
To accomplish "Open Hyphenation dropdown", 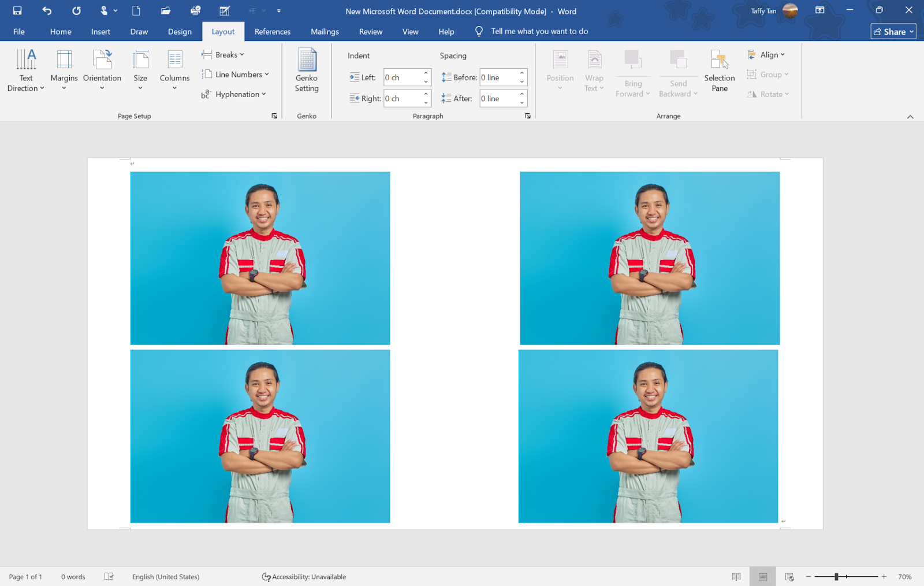I will point(234,94).
